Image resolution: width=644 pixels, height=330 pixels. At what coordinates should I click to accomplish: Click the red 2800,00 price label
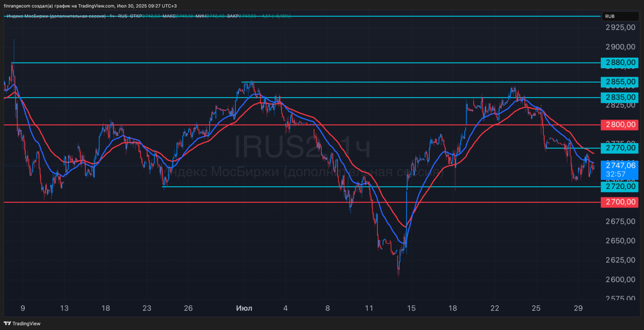click(620, 125)
